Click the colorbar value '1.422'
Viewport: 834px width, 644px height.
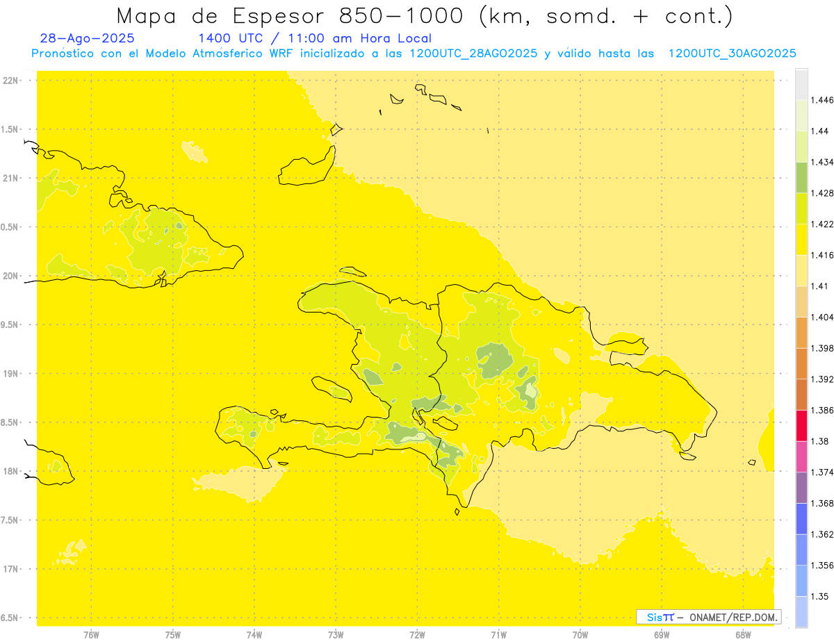click(x=824, y=224)
